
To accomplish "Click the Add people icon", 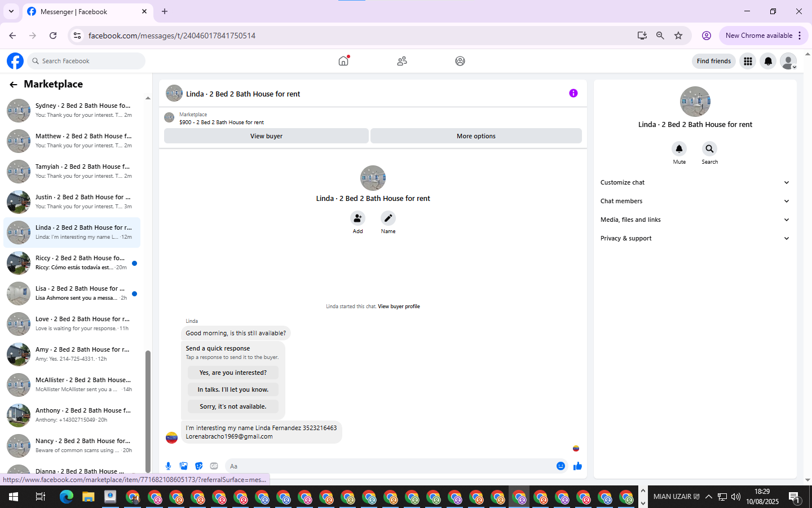I will (358, 218).
